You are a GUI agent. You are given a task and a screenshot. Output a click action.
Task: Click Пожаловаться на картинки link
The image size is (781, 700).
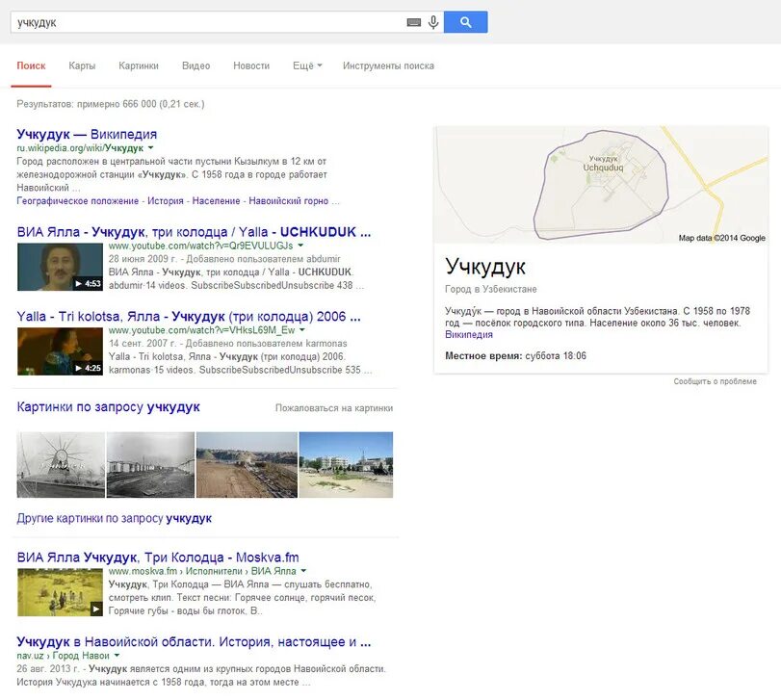point(334,407)
